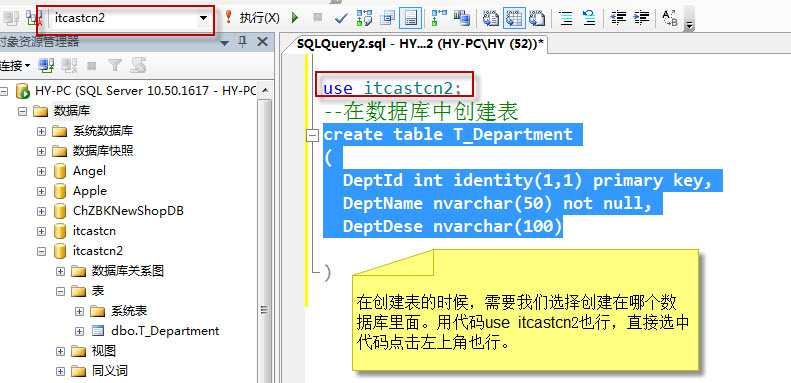The width and height of the screenshot is (791, 383).
Task: Expand the 系统表 folder
Action: (x=79, y=311)
